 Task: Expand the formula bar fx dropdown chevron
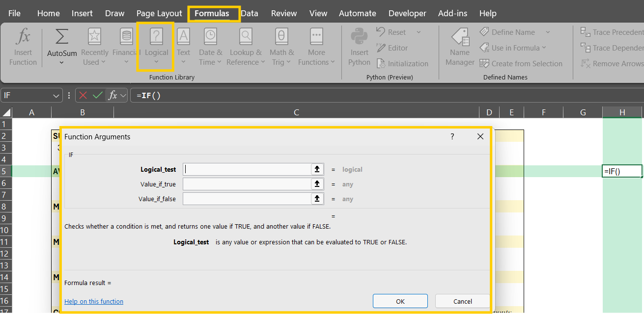click(123, 96)
